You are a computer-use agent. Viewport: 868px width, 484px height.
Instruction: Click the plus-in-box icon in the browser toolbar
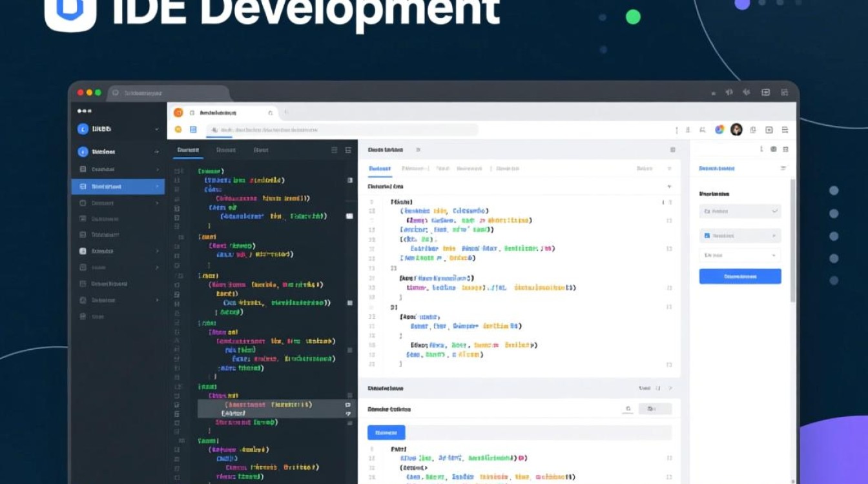(x=769, y=130)
